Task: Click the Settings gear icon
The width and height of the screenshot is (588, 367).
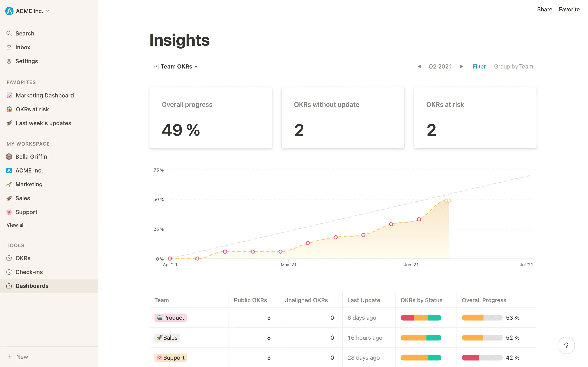Action: coord(9,61)
